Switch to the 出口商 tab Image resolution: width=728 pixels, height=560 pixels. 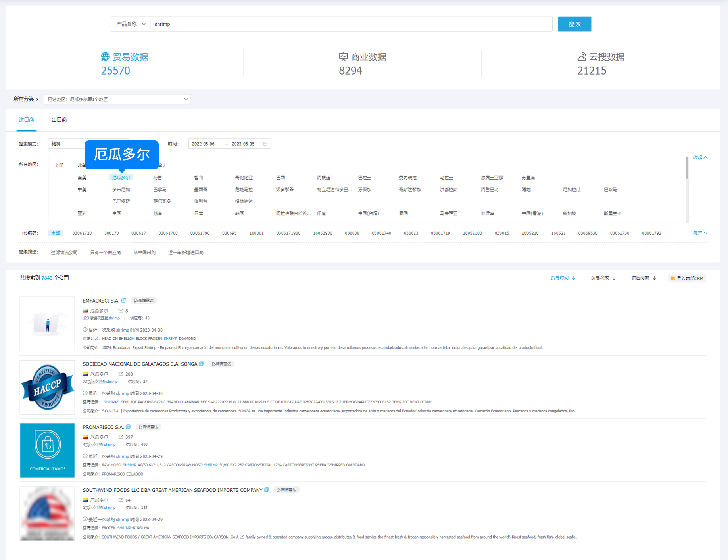pyautogui.click(x=59, y=120)
